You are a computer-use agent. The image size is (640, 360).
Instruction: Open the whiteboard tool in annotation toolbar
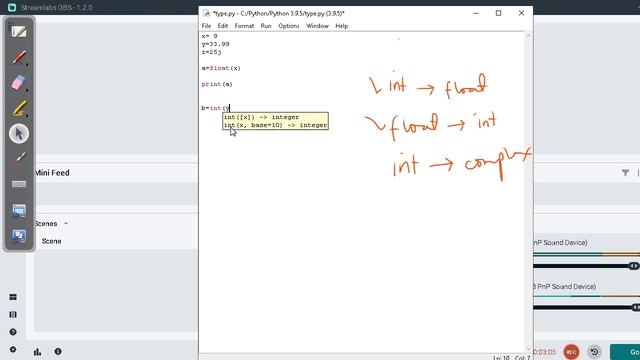click(x=19, y=32)
